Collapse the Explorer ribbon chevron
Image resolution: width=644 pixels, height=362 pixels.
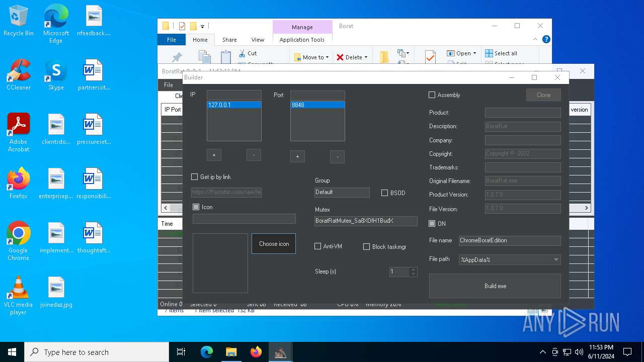(536, 39)
